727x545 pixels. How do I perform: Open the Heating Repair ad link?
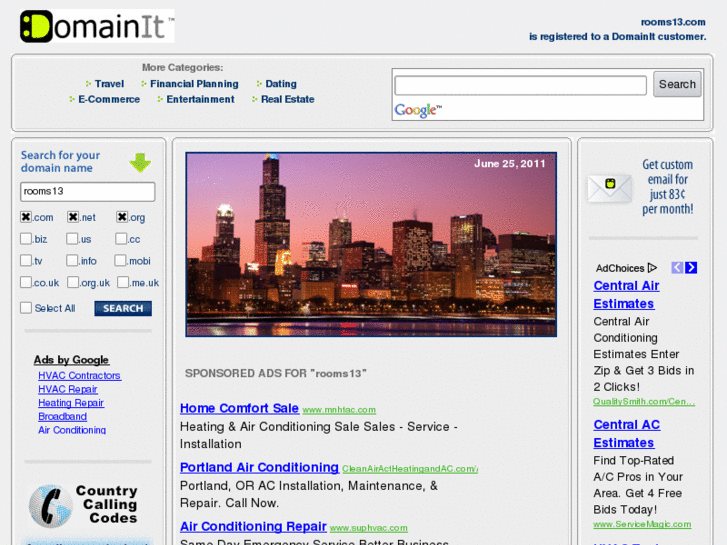pos(71,403)
